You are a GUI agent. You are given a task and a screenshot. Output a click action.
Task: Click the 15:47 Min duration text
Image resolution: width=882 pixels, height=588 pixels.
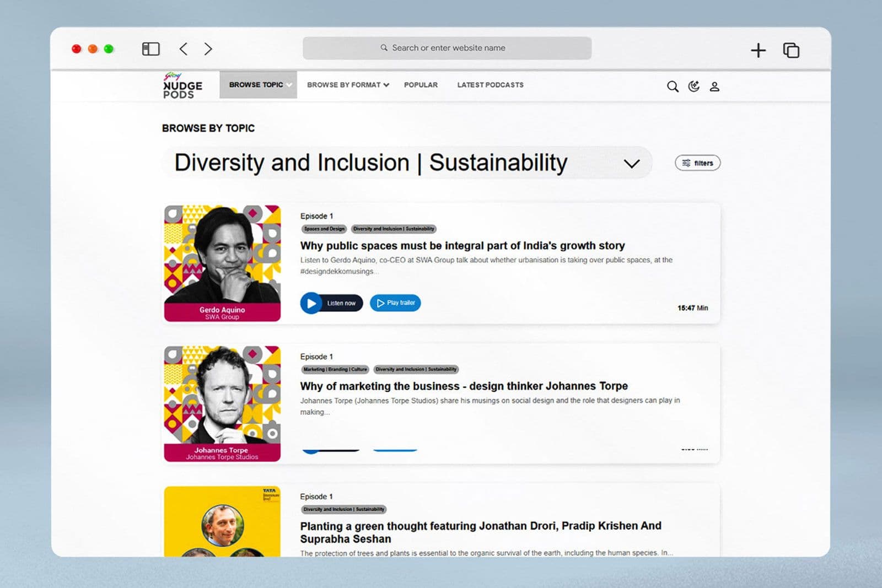click(x=692, y=308)
